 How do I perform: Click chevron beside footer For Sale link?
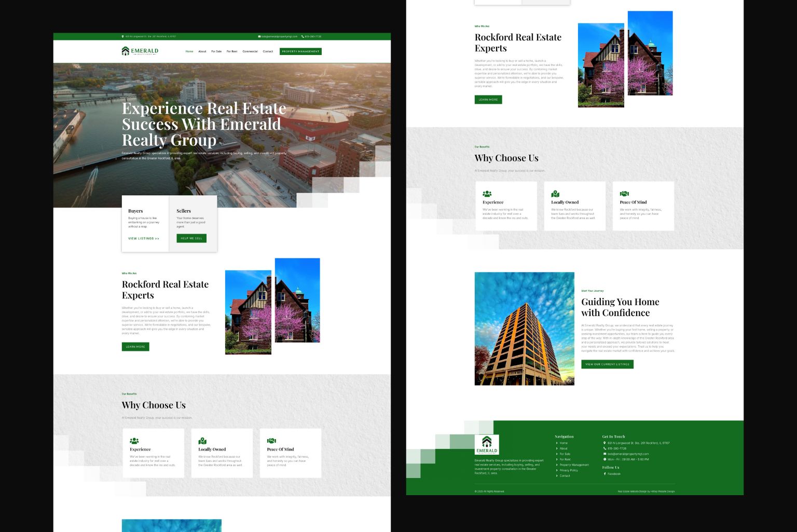557,454
